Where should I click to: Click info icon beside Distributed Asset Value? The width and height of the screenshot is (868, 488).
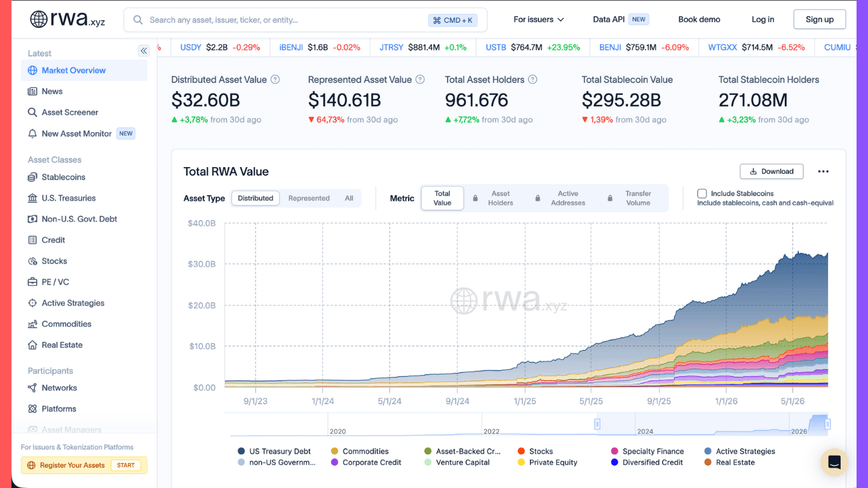(275, 79)
